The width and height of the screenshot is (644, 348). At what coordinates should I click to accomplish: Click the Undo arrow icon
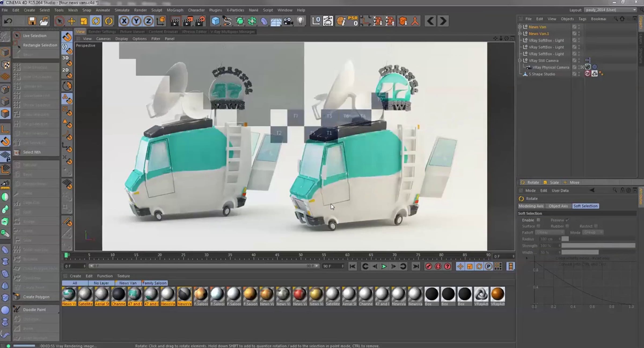(x=8, y=21)
